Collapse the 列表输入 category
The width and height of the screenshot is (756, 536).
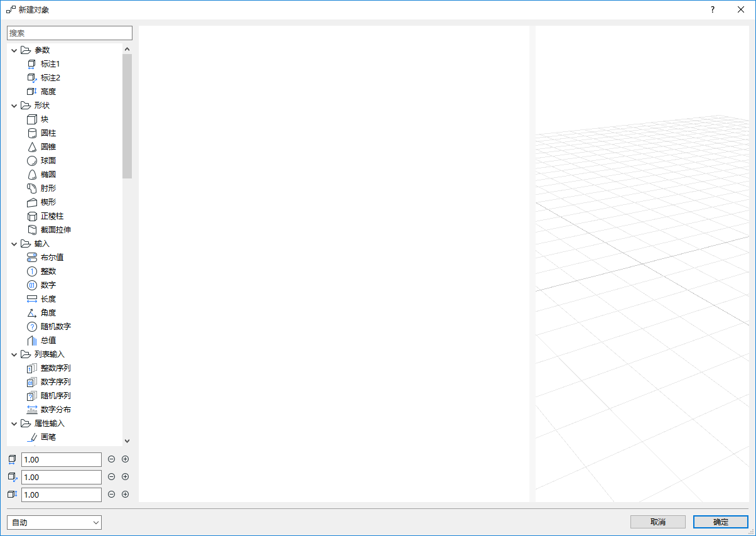pyautogui.click(x=14, y=354)
